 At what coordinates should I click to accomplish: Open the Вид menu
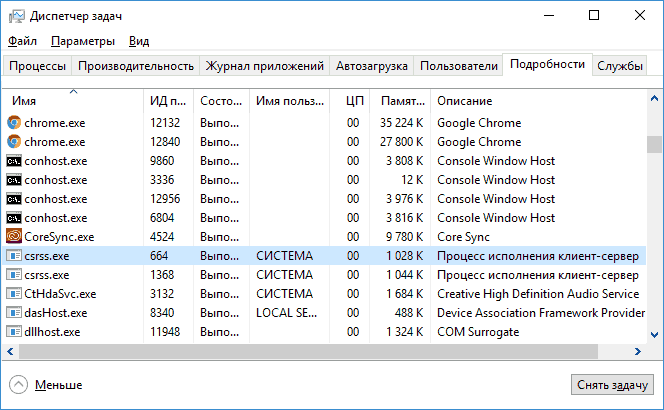139,41
